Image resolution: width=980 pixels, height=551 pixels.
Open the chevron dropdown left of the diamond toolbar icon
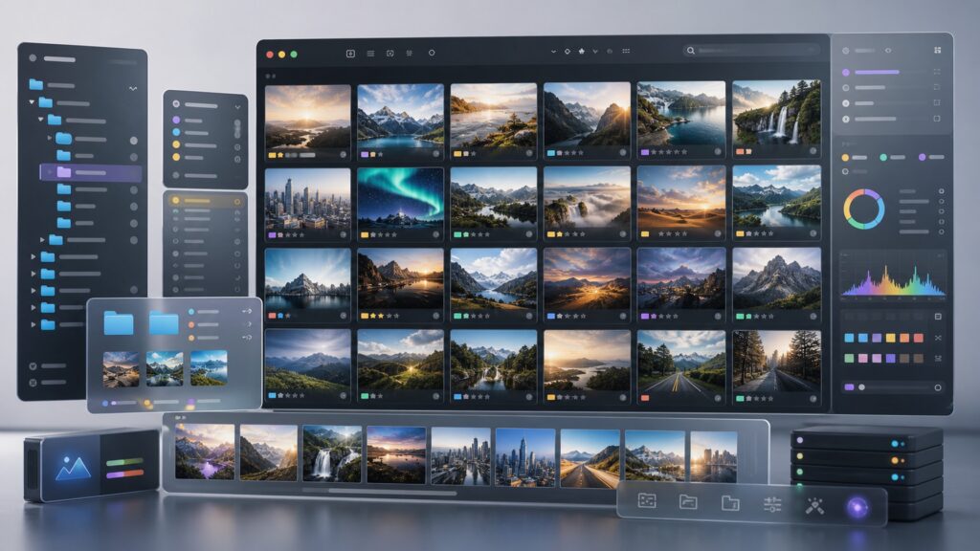(x=553, y=52)
